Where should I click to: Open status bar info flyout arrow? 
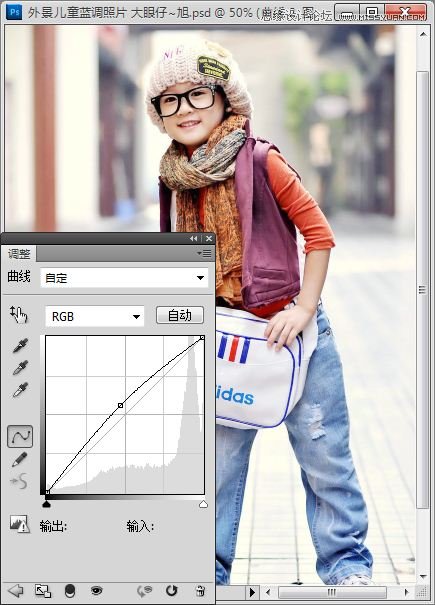click(252, 592)
